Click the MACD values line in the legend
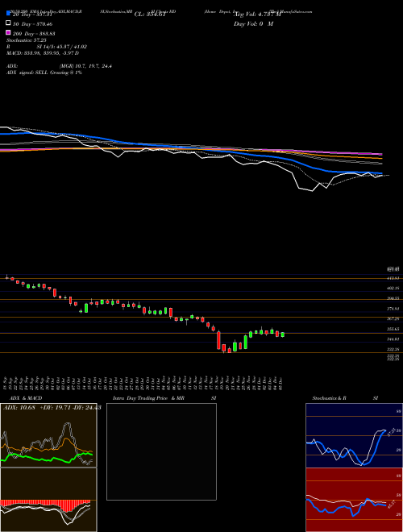Viewport: 403px width, 532px height. point(43,53)
